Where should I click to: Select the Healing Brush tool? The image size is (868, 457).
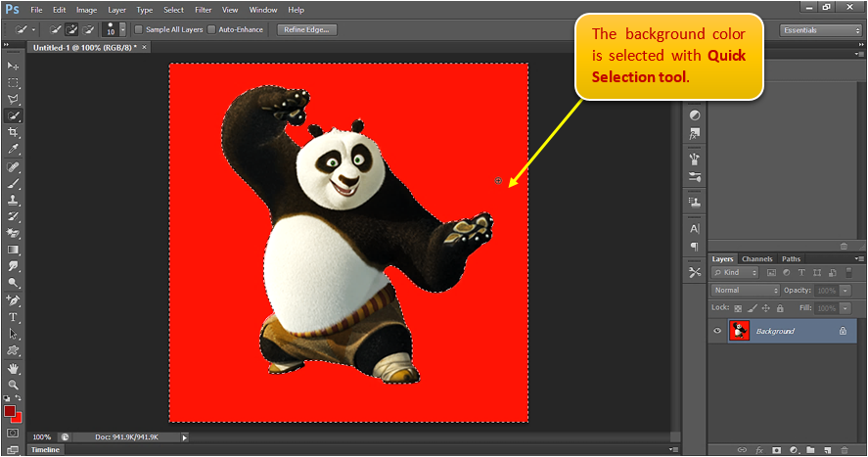tap(13, 167)
